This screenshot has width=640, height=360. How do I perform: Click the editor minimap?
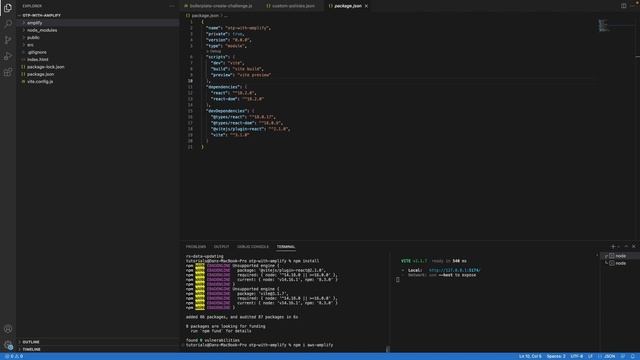click(604, 25)
